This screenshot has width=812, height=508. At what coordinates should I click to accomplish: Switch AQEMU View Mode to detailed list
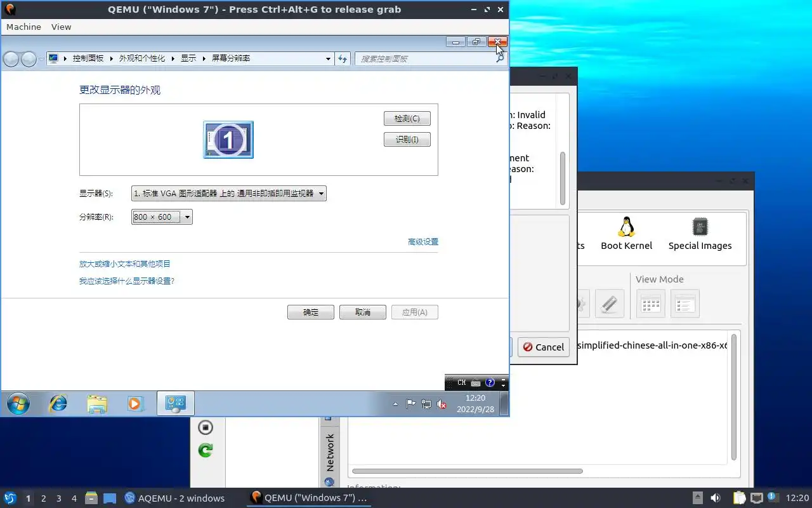point(685,304)
